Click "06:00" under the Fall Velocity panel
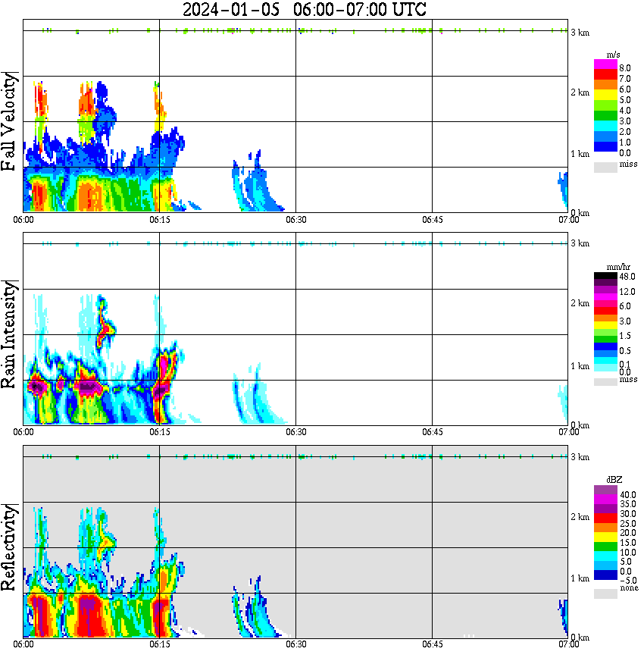644x658 pixels. coord(23,220)
